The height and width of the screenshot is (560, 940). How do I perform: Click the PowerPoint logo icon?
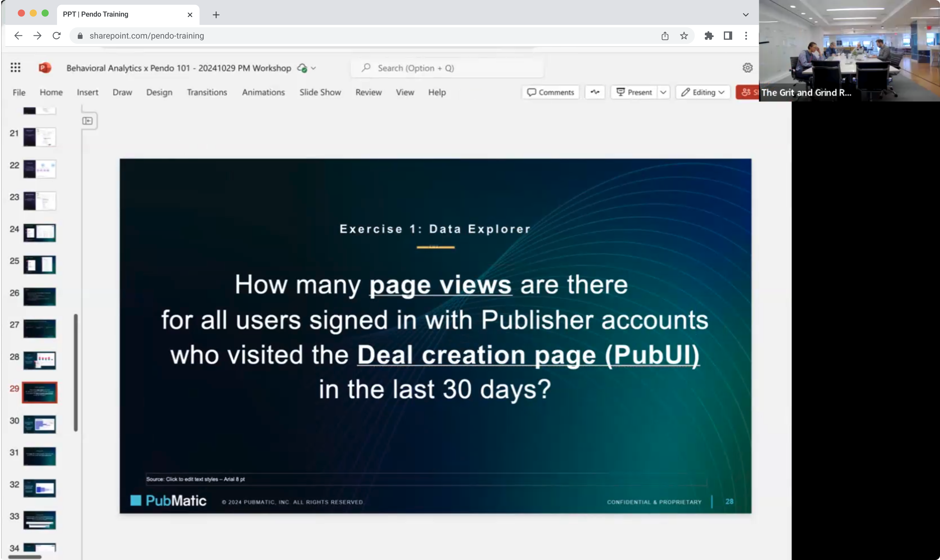coord(45,68)
